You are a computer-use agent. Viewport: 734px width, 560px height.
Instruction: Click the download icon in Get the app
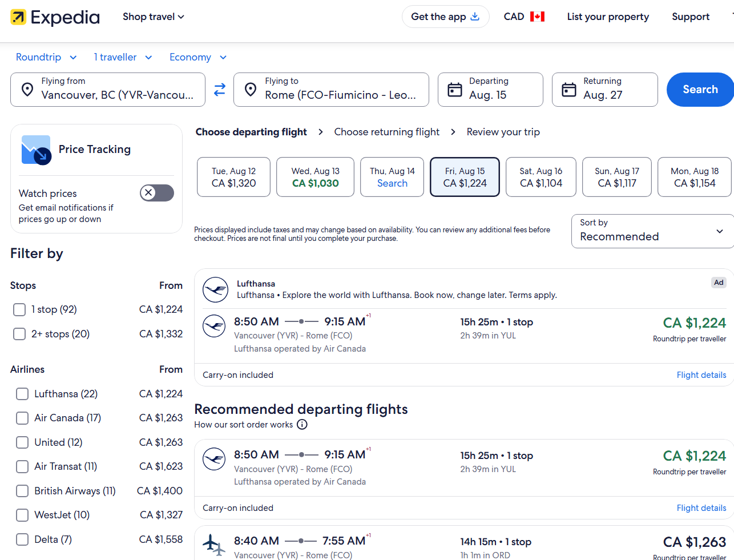click(x=474, y=17)
